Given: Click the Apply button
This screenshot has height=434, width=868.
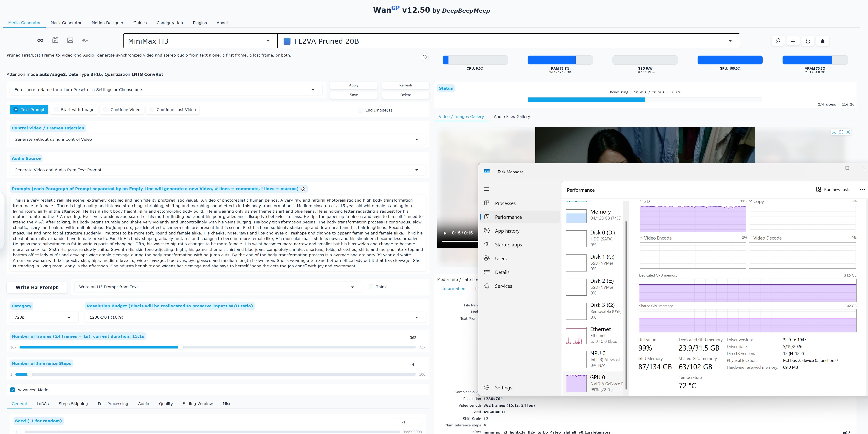Looking at the screenshot, I should (x=353, y=85).
